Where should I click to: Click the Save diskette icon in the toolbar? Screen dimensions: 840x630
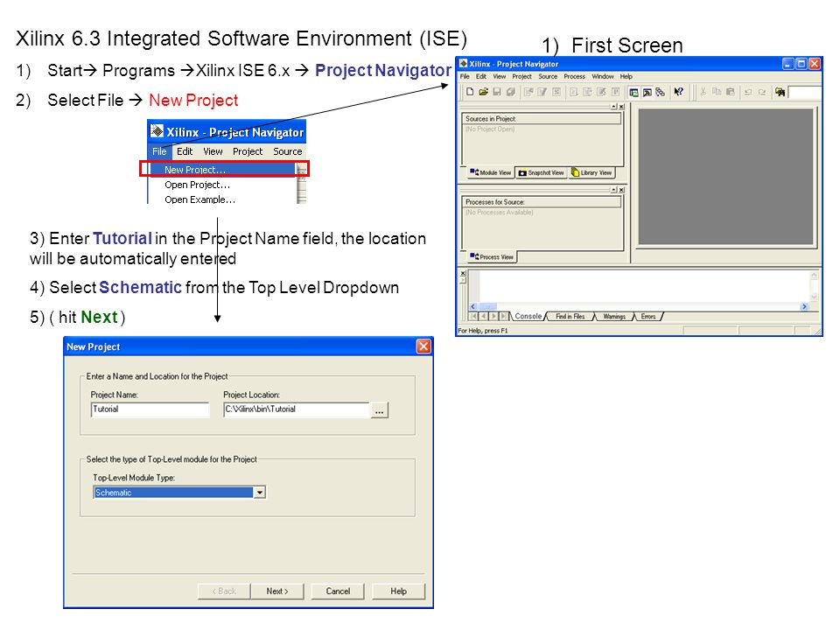point(497,92)
